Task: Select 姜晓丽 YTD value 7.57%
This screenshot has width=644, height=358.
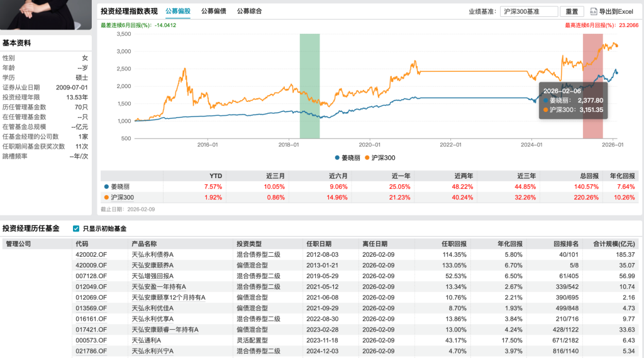Action: (213, 187)
